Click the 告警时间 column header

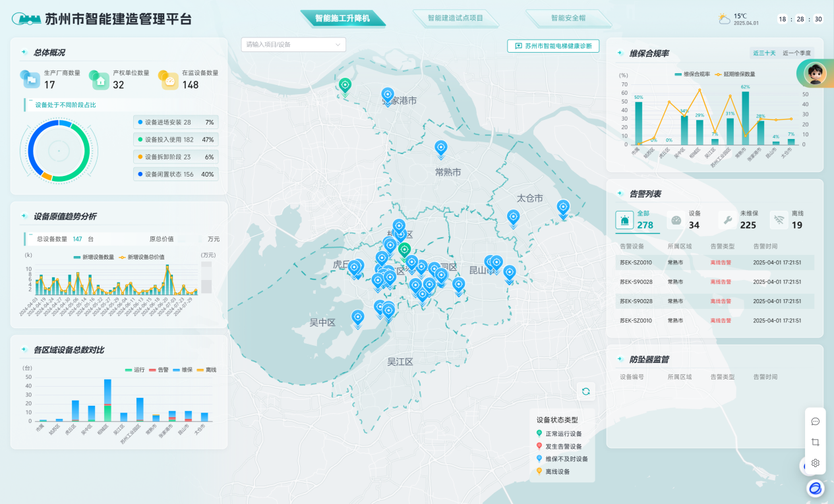[x=765, y=246]
